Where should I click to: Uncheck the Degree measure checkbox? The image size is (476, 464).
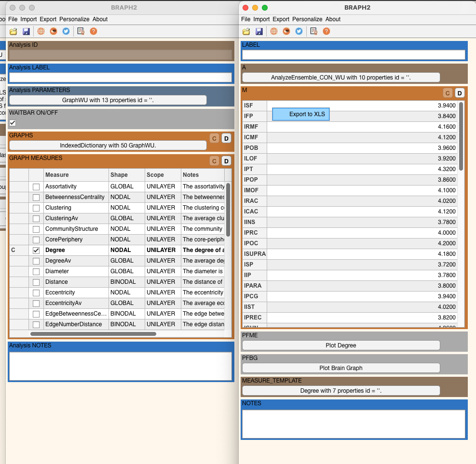[x=36, y=251]
